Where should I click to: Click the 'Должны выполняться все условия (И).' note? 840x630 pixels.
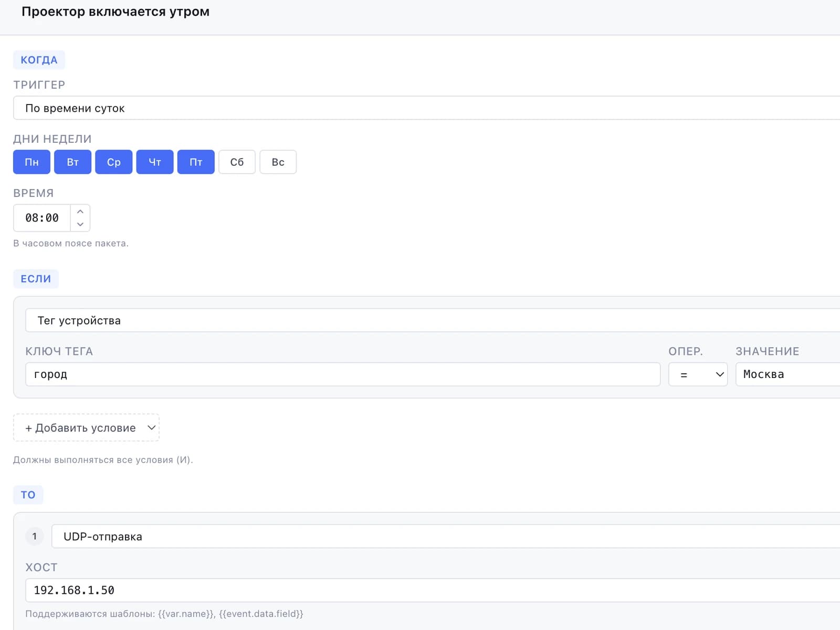pos(103,460)
